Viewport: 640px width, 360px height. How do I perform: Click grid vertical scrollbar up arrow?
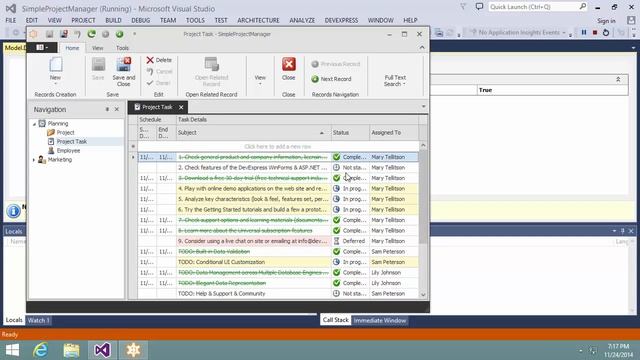click(x=423, y=146)
